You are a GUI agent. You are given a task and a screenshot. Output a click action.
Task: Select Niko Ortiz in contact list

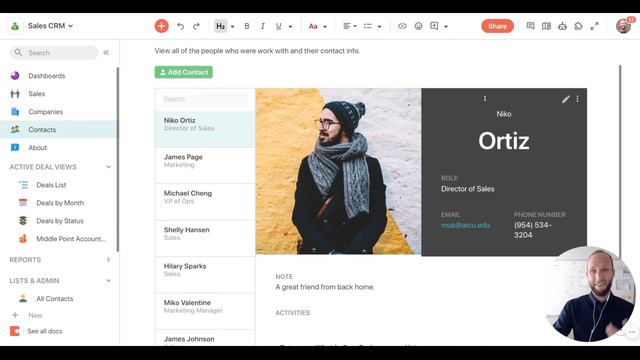205,129
